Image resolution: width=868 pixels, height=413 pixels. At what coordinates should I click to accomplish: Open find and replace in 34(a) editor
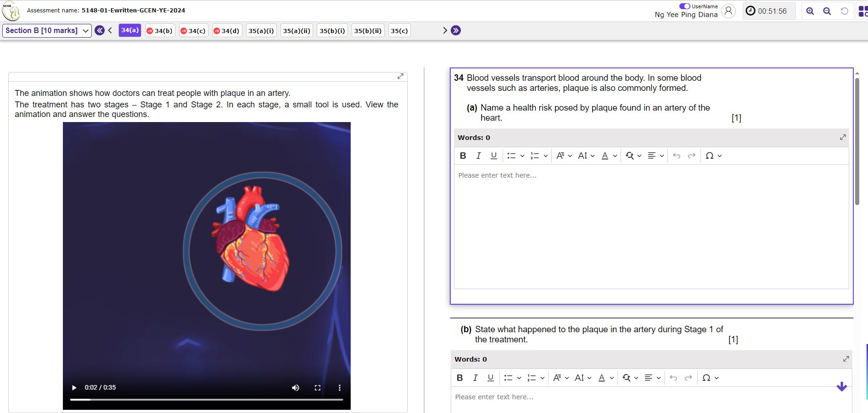pyautogui.click(x=633, y=156)
